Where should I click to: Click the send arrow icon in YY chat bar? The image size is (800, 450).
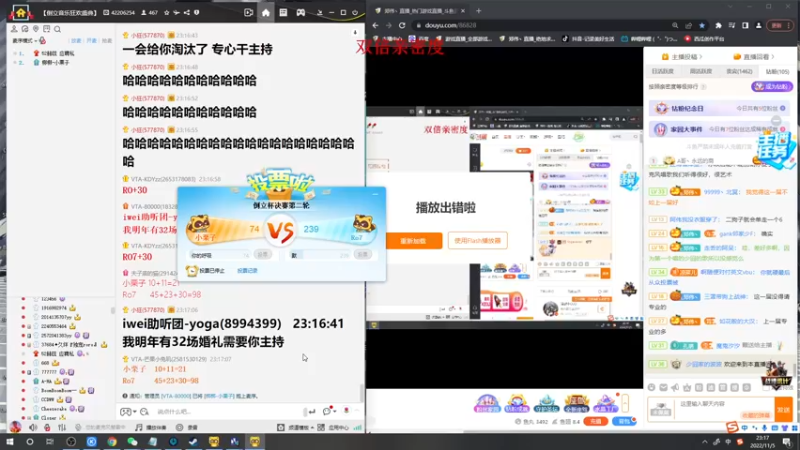pos(312,411)
